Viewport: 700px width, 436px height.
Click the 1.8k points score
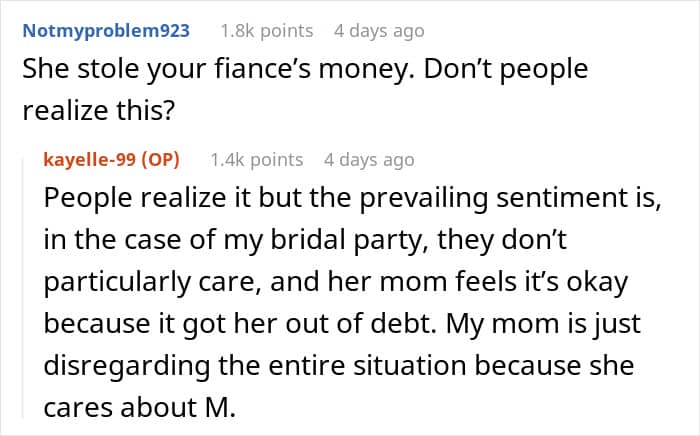tap(266, 31)
